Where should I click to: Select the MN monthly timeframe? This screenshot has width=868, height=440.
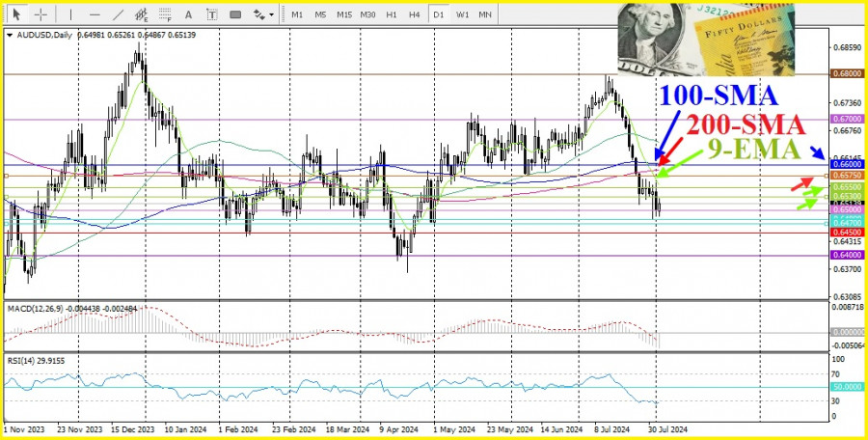click(x=485, y=14)
